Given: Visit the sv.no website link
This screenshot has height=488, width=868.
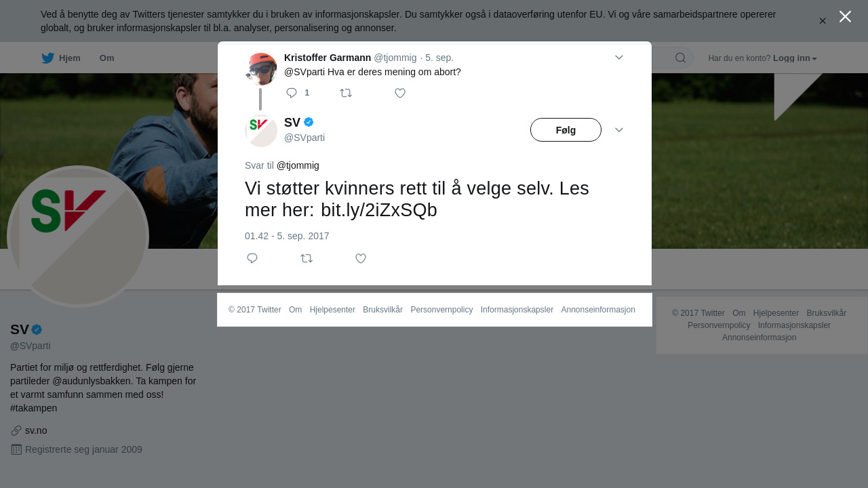Looking at the screenshot, I should [36, 430].
